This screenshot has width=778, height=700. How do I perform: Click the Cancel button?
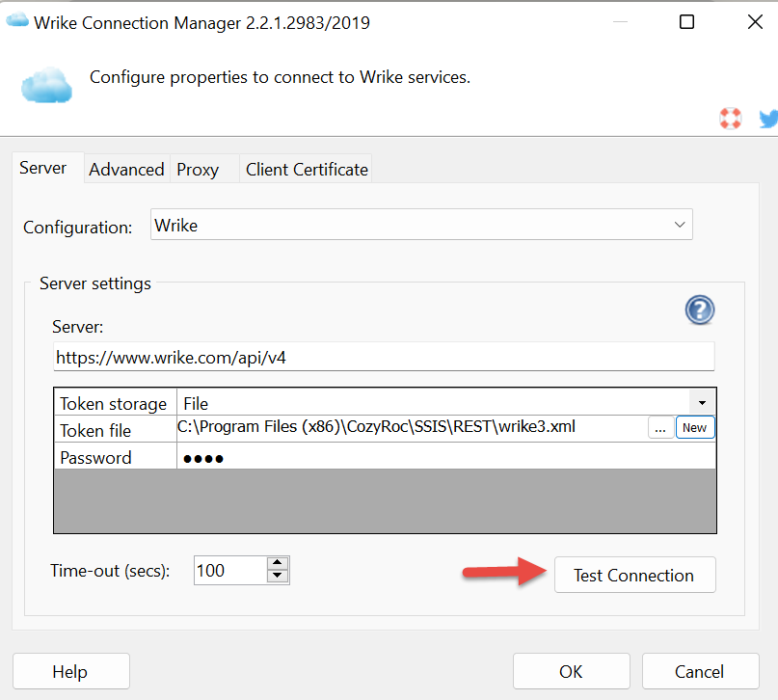(699, 671)
